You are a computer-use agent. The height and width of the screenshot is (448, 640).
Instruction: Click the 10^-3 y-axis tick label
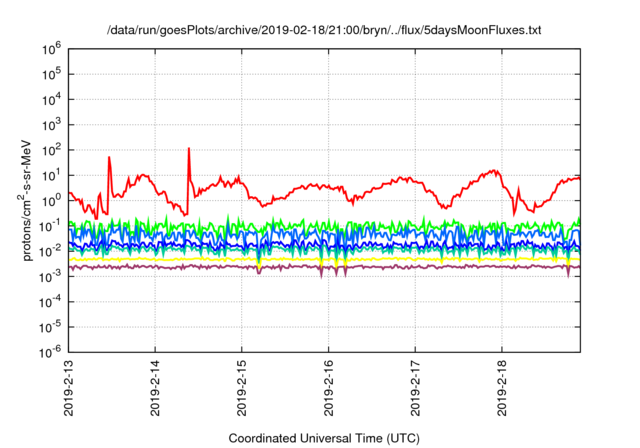(x=50, y=277)
